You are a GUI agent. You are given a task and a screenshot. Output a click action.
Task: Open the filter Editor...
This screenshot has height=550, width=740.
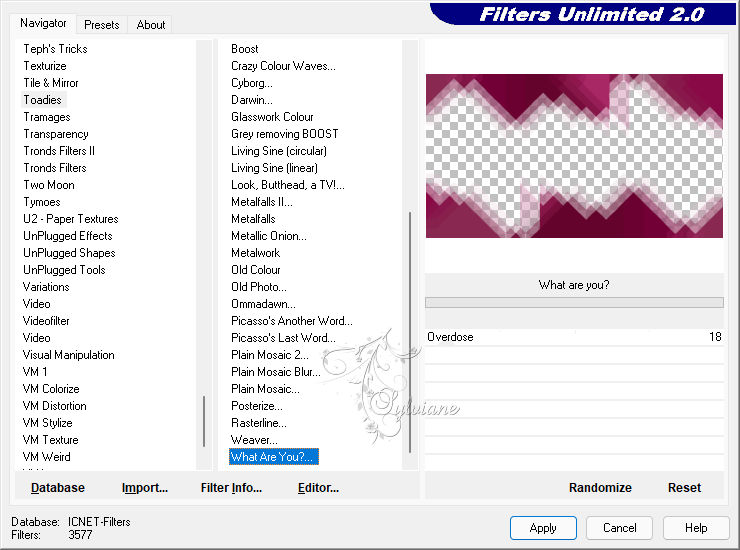coord(319,488)
